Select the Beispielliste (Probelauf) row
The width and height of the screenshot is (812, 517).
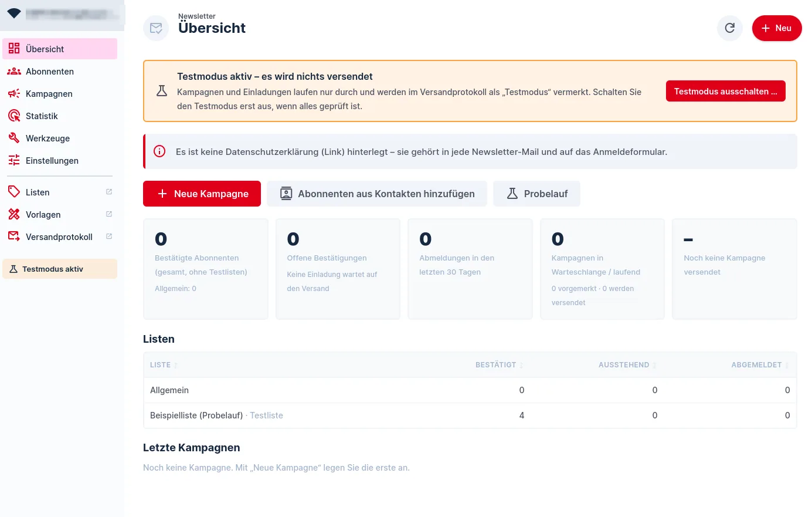470,415
